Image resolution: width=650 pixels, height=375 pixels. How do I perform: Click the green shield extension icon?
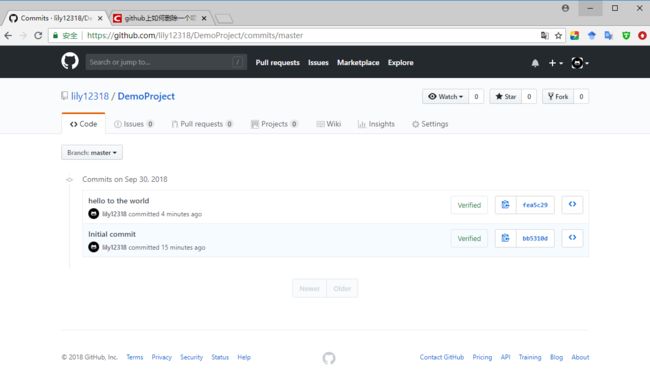pos(626,36)
